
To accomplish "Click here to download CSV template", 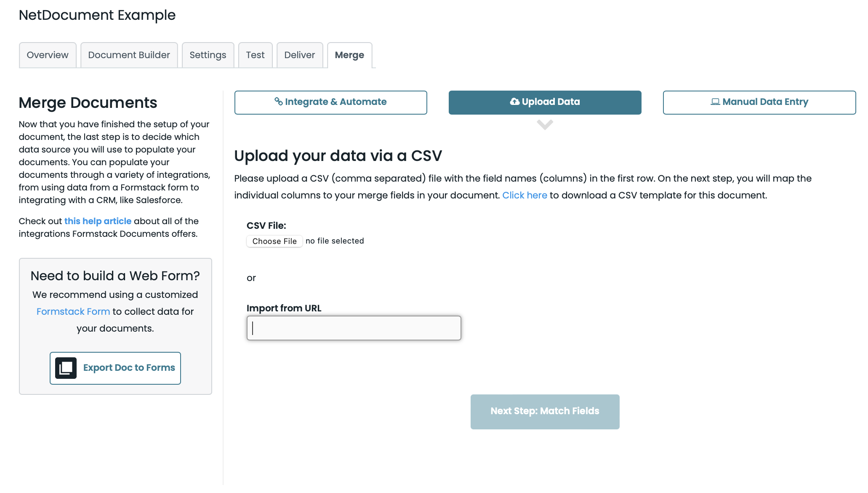I will (x=525, y=195).
